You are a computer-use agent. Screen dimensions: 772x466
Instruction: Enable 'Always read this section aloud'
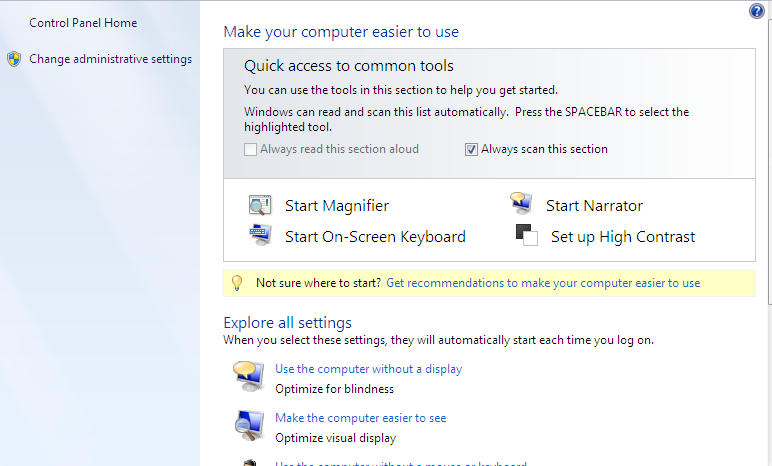point(251,150)
